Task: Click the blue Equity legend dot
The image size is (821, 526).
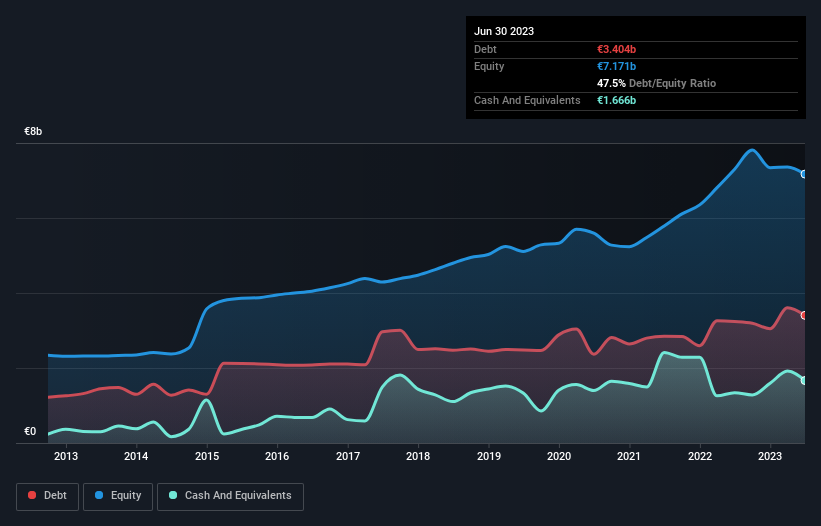Action: point(99,495)
